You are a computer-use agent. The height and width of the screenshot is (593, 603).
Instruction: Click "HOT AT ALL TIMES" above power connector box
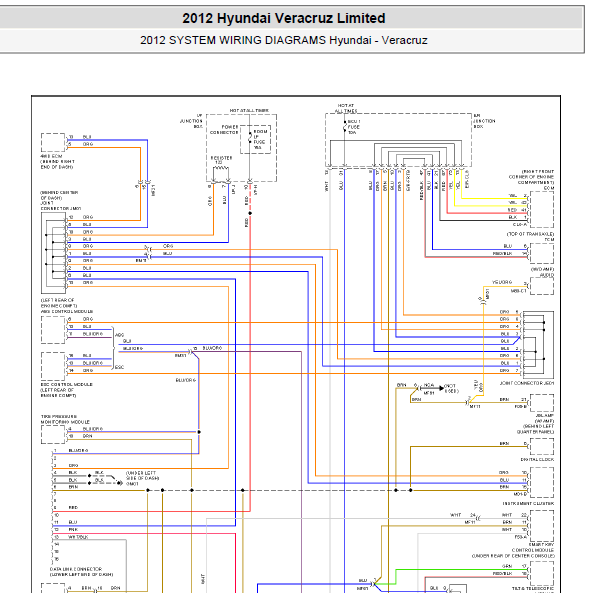pyautogui.click(x=249, y=110)
